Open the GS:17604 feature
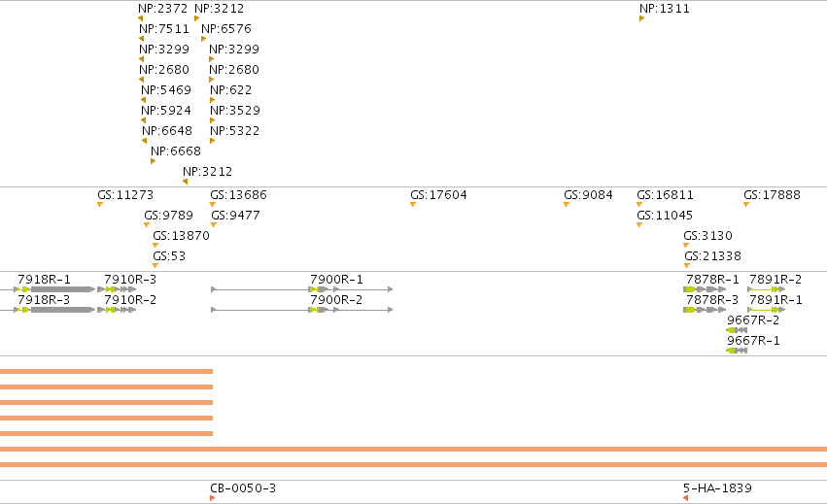 pos(413,205)
